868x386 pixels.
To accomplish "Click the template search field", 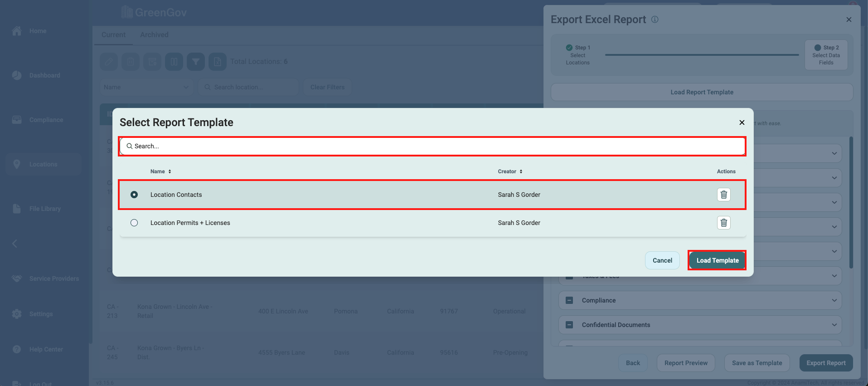I will pyautogui.click(x=432, y=146).
